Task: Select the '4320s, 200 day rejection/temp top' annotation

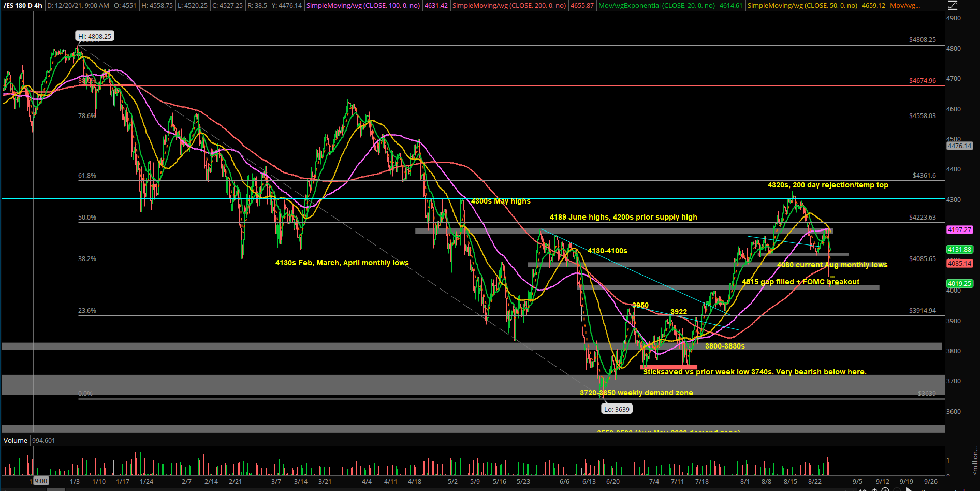Action: (828, 185)
